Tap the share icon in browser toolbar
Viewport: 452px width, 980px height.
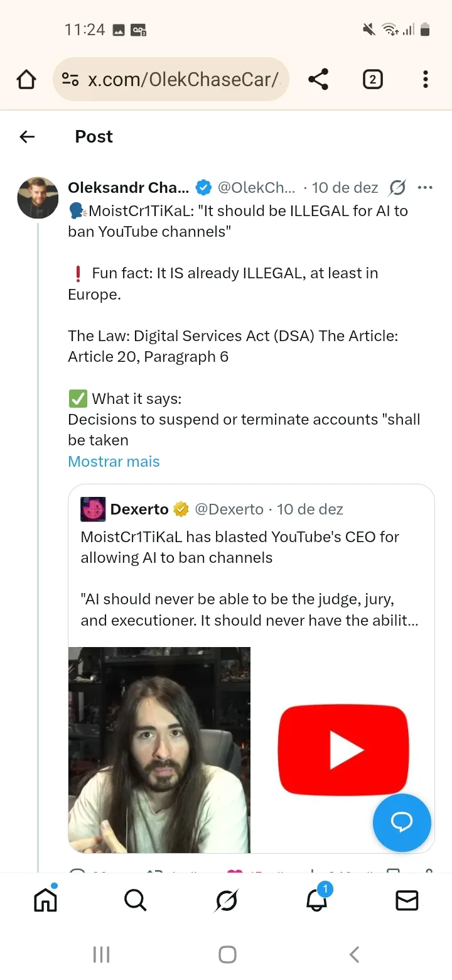(318, 80)
